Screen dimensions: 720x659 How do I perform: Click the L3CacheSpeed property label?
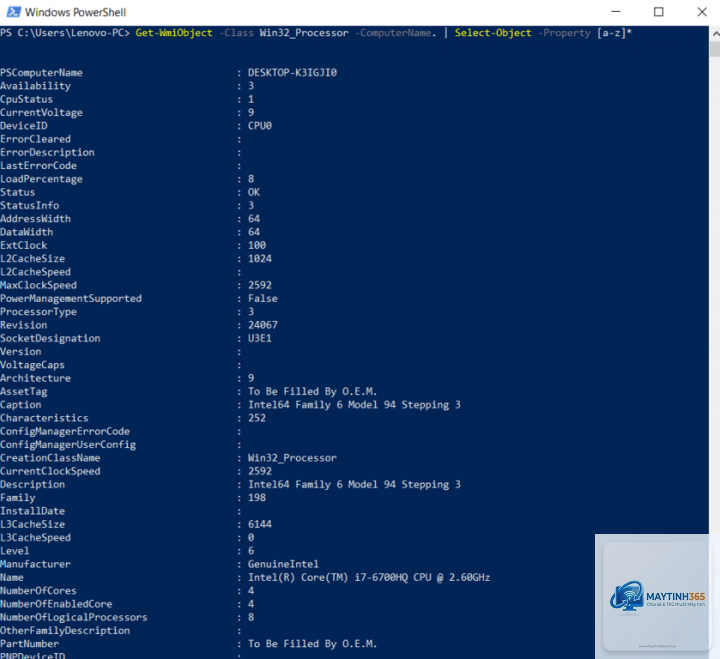pyautogui.click(x=35, y=538)
